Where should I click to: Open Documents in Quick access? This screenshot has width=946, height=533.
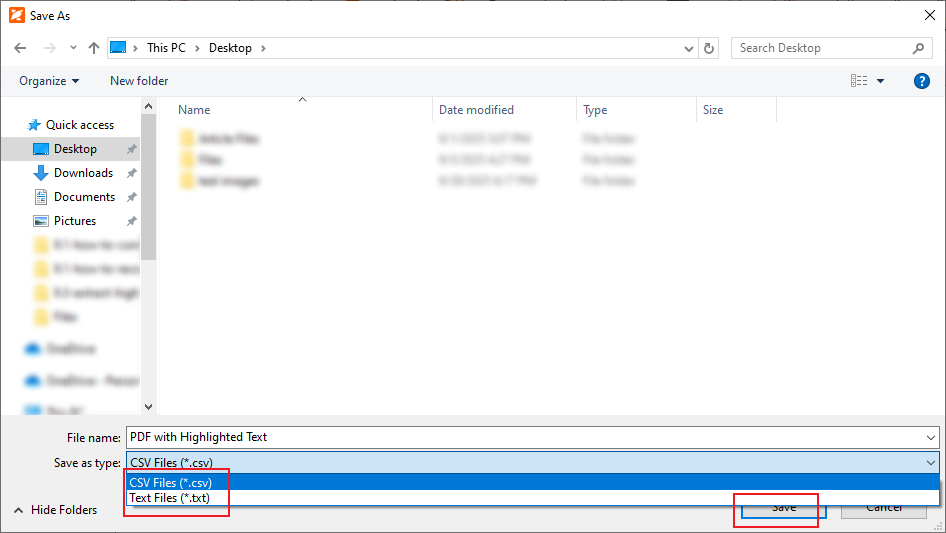point(84,197)
